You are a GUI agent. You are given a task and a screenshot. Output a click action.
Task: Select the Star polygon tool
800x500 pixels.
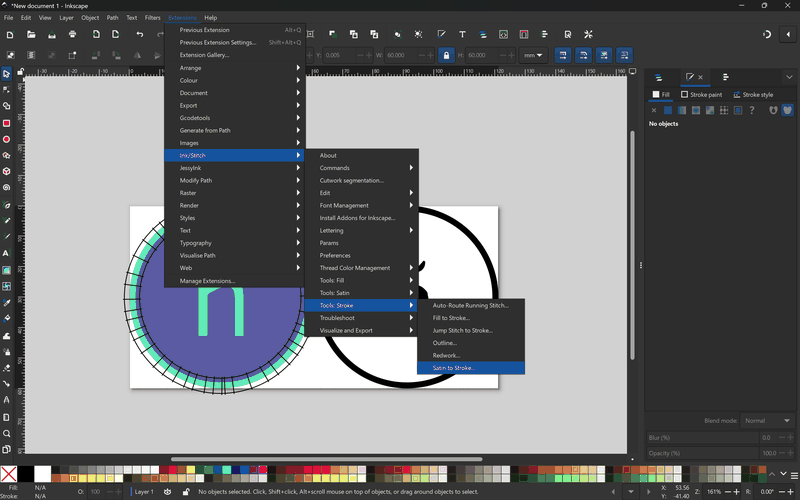pyautogui.click(x=6, y=156)
